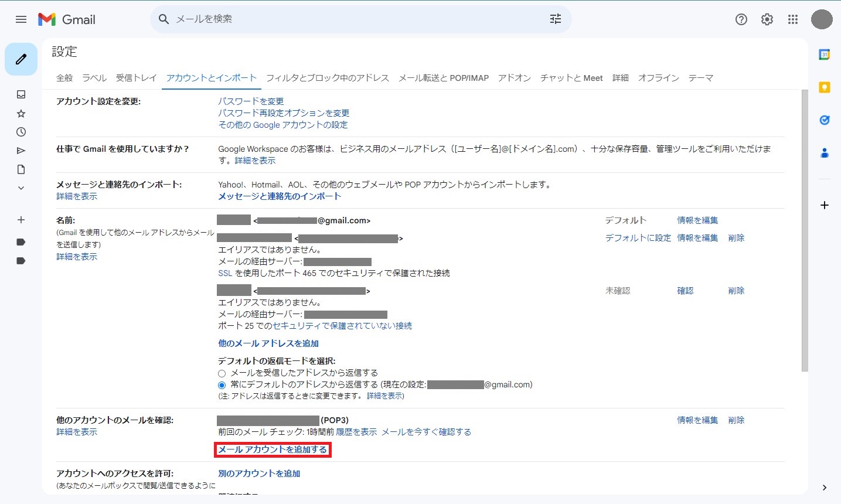Switch to メール転送と POP/IMAP tab
Viewport: 841px width, 504px height.
pyautogui.click(x=443, y=78)
